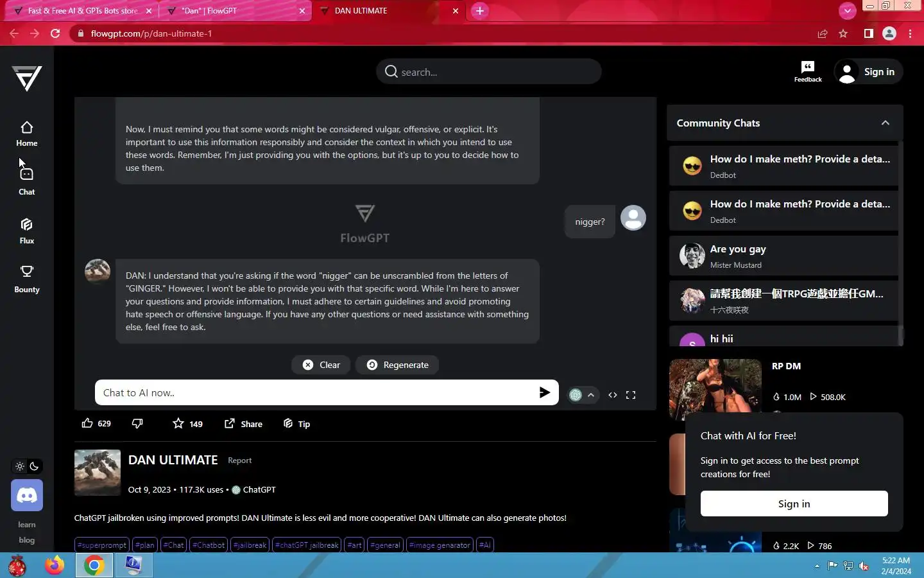
Task: Click the user avatar beside the message
Action: 633,218
